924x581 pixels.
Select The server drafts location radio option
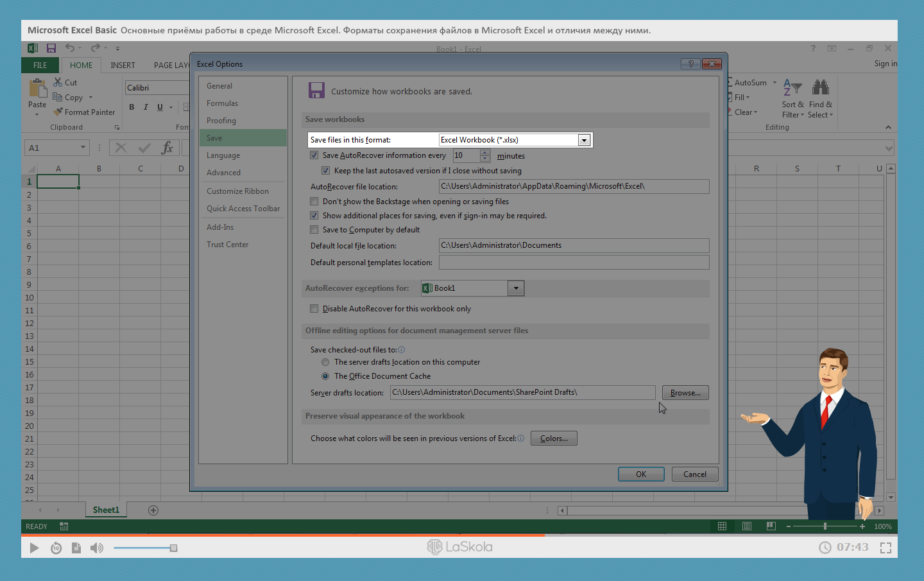[x=325, y=362]
